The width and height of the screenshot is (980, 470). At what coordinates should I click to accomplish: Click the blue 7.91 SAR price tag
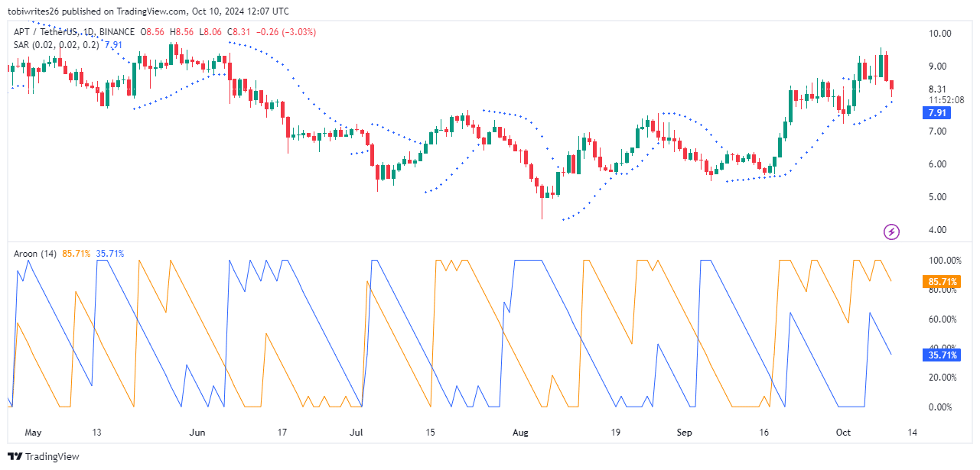[x=937, y=113]
